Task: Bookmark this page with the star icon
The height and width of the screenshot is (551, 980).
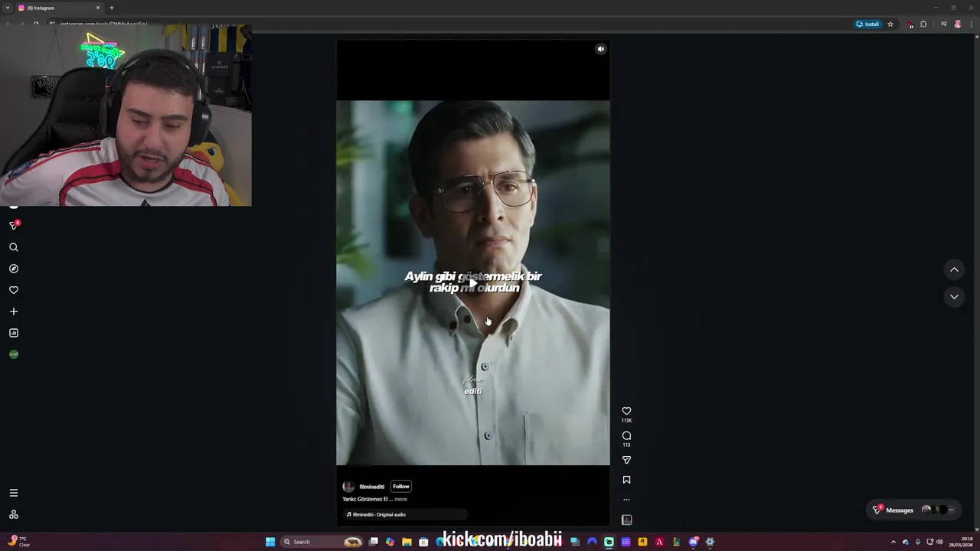Action: (x=890, y=24)
